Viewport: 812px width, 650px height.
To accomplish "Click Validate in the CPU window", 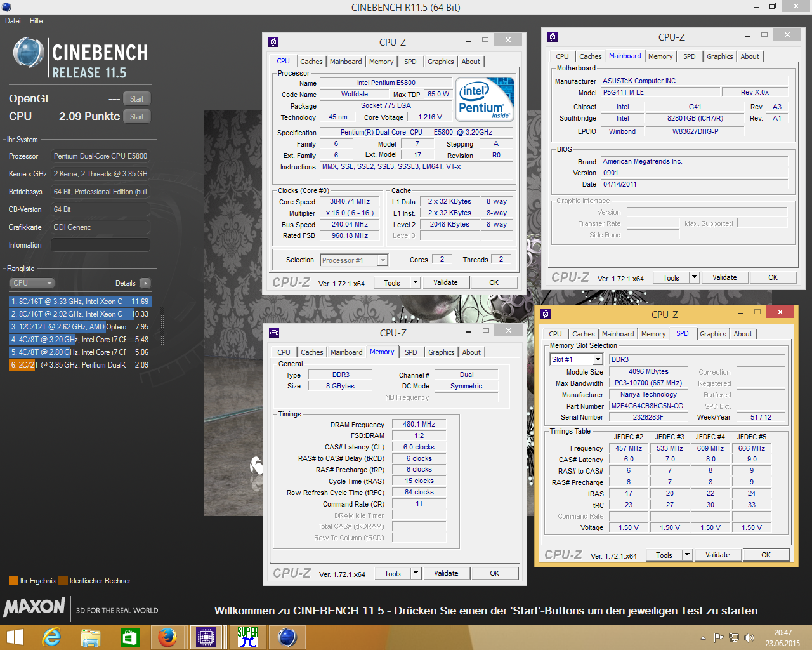I will [x=445, y=282].
